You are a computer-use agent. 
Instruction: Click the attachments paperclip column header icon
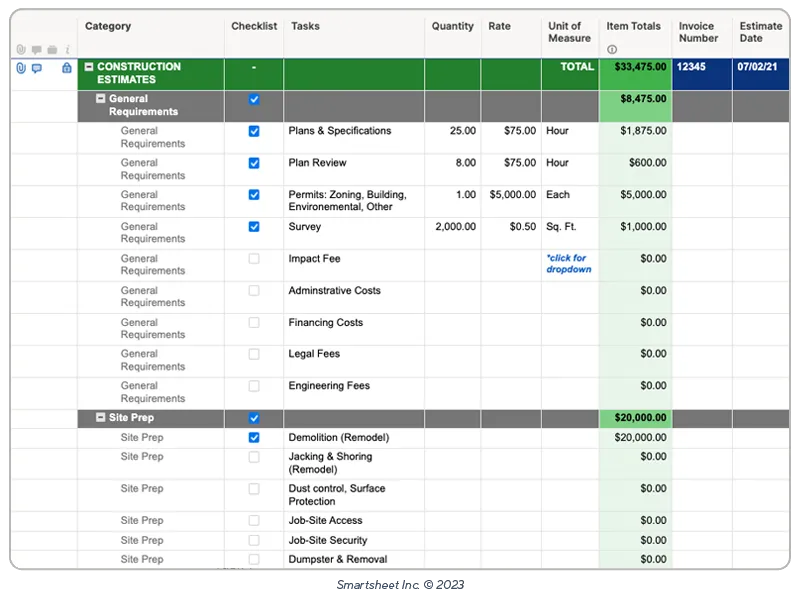[21, 49]
